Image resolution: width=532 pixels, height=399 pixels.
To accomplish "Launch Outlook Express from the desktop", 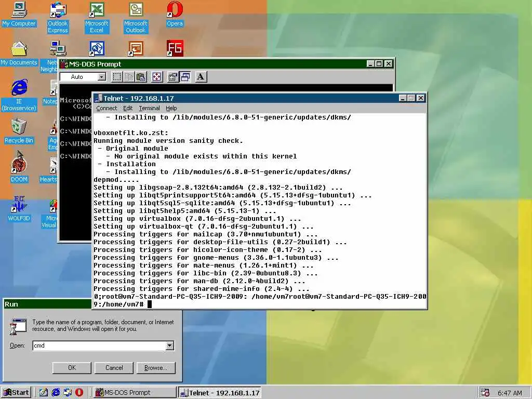I will 58,18.
